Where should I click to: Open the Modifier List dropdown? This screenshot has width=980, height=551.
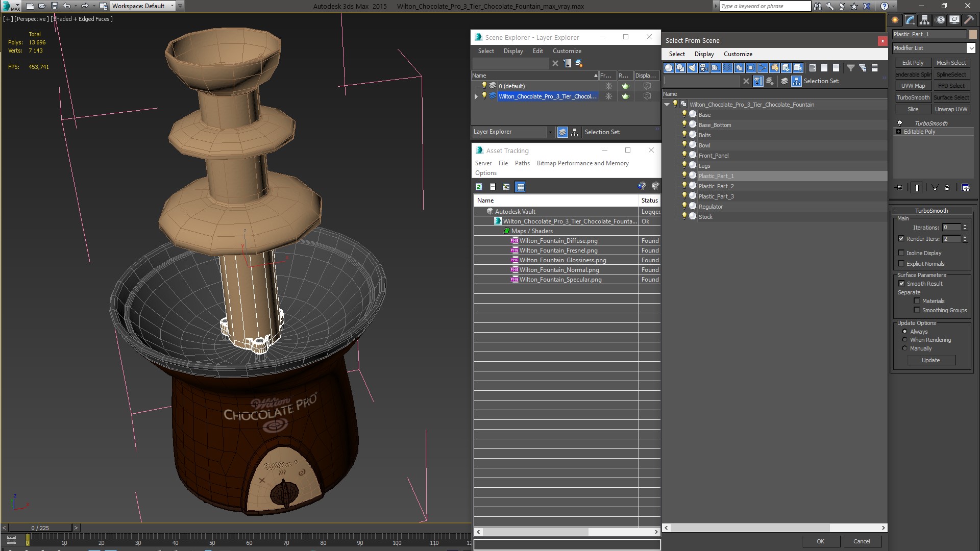coord(970,48)
